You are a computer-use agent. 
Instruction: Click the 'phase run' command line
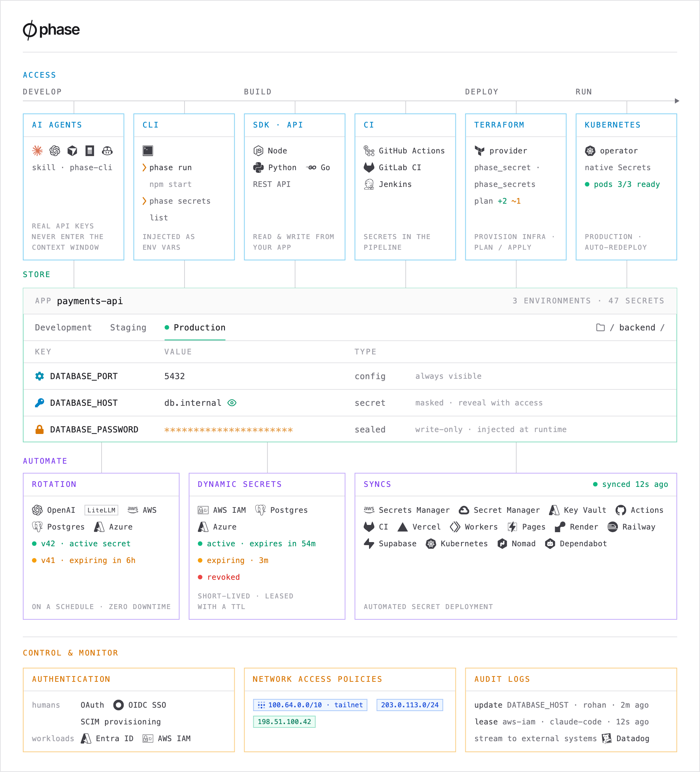[x=167, y=167]
